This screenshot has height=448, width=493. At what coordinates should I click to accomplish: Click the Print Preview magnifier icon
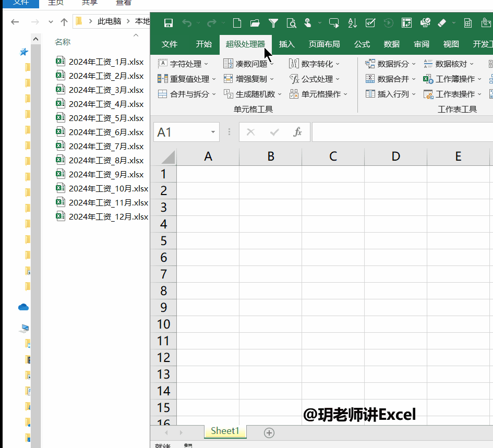point(292,23)
